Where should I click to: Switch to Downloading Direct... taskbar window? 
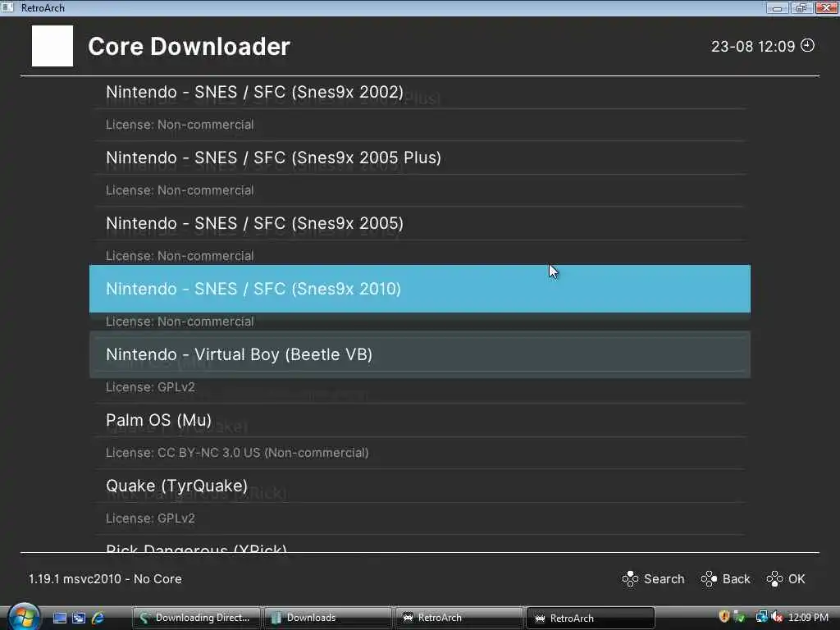coord(196,618)
